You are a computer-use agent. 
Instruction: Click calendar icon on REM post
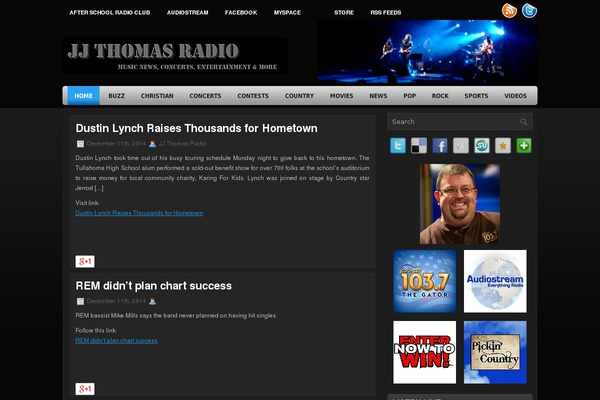point(80,302)
